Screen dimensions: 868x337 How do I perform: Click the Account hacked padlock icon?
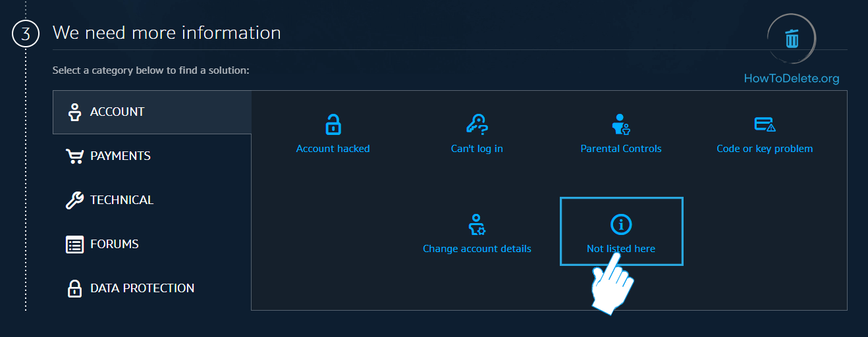coord(333,124)
